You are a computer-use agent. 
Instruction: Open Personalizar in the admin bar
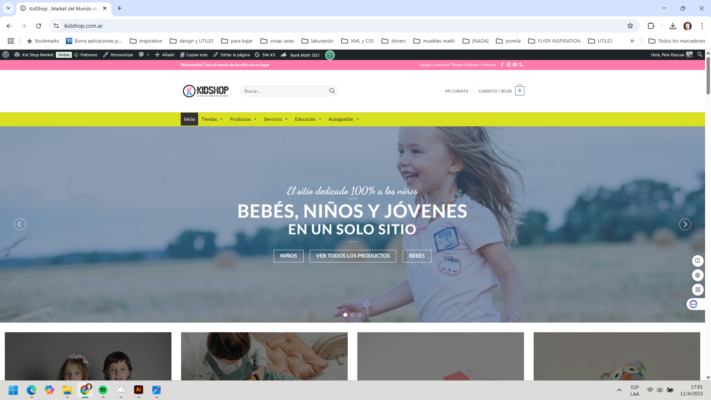click(118, 55)
